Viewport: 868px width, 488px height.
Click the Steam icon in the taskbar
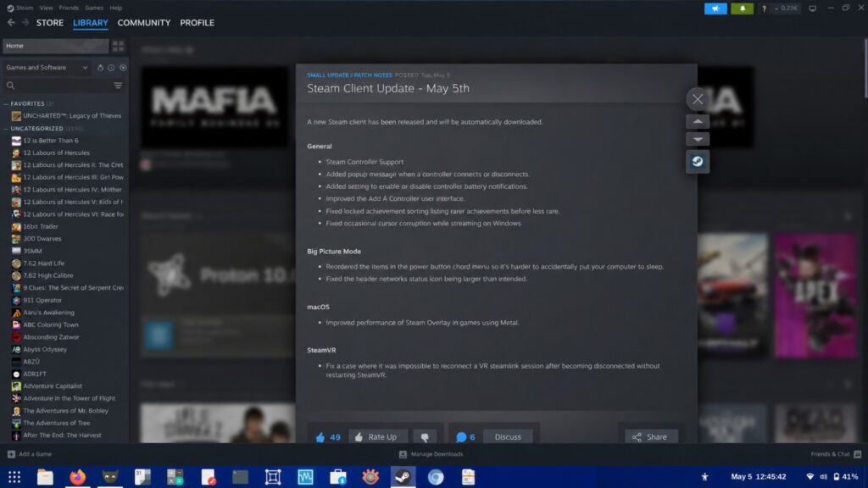[x=403, y=476]
